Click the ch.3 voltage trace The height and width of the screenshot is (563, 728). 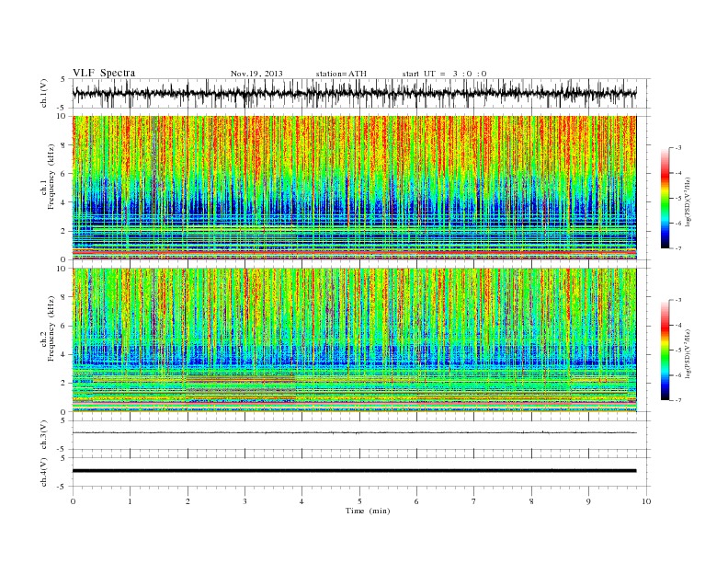coord(354,432)
